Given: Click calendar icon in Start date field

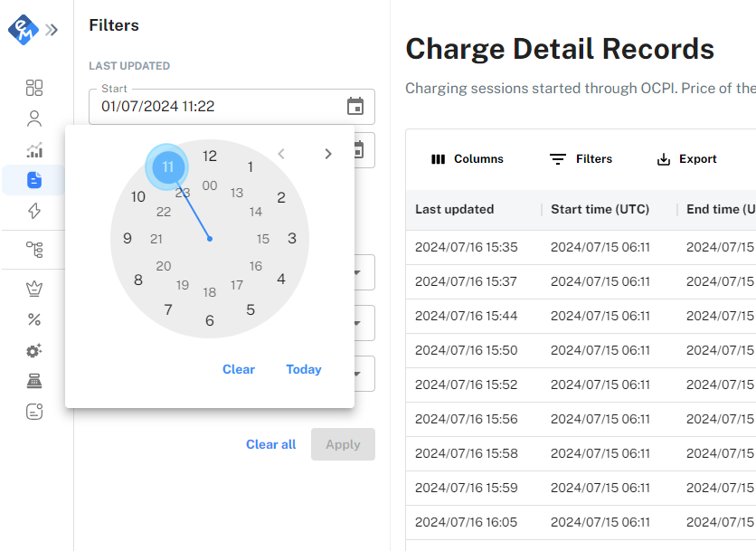Looking at the screenshot, I should pyautogui.click(x=355, y=107).
